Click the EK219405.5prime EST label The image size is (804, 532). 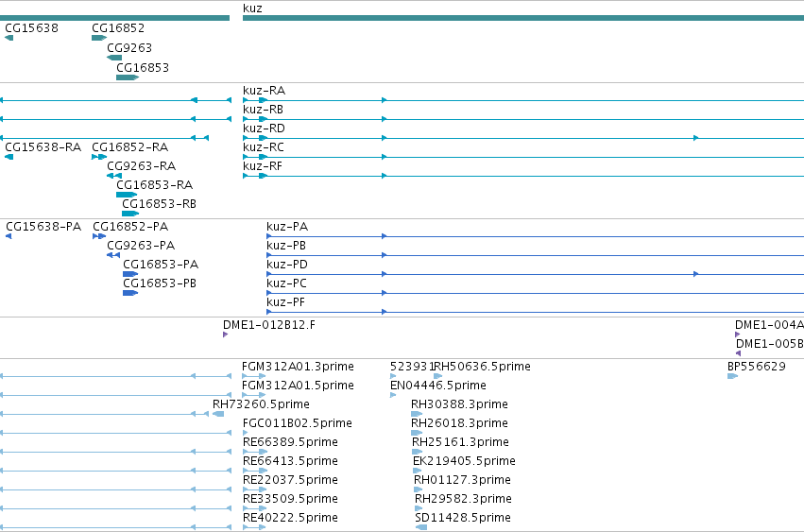click(x=464, y=461)
